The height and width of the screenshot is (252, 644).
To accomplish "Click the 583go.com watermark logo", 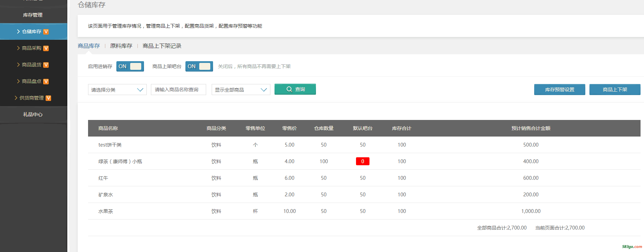I will point(632,247).
